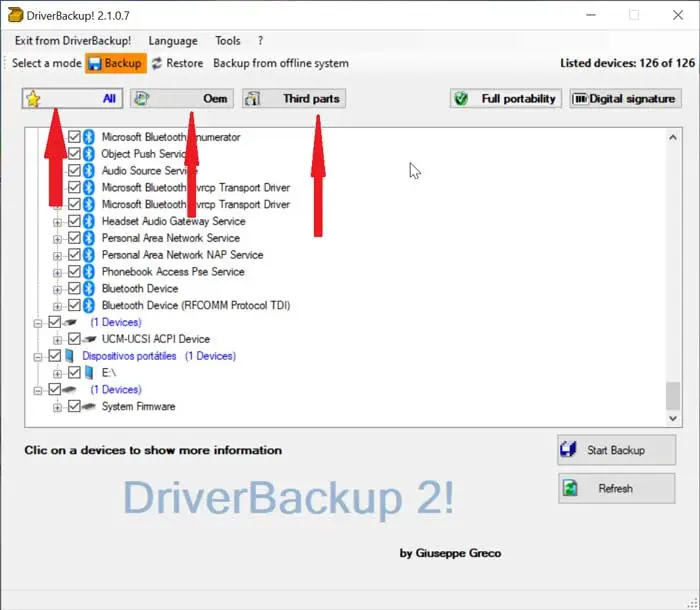This screenshot has width=700, height=610.
Task: Toggle Digital signature filter
Action: click(x=625, y=99)
